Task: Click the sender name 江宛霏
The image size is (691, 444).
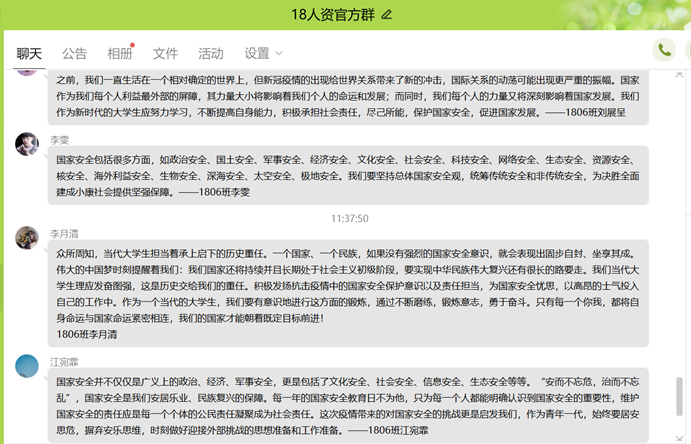Action: point(64,362)
